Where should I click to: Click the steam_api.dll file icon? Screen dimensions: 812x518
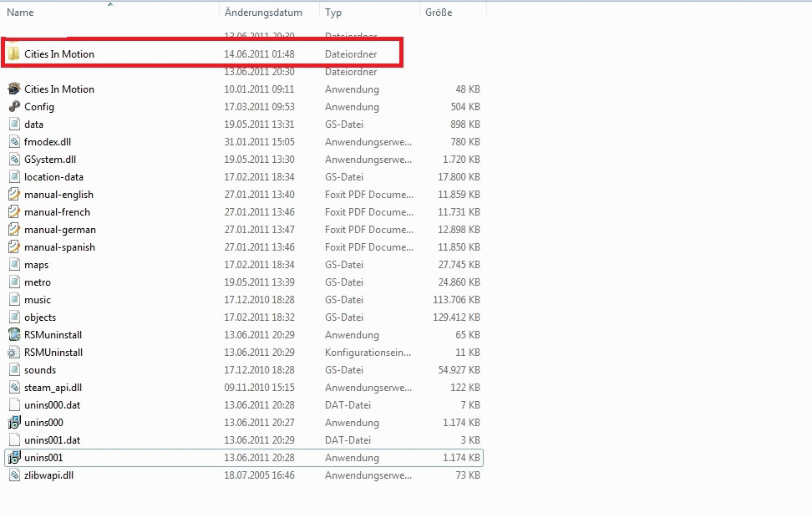pyautogui.click(x=14, y=388)
